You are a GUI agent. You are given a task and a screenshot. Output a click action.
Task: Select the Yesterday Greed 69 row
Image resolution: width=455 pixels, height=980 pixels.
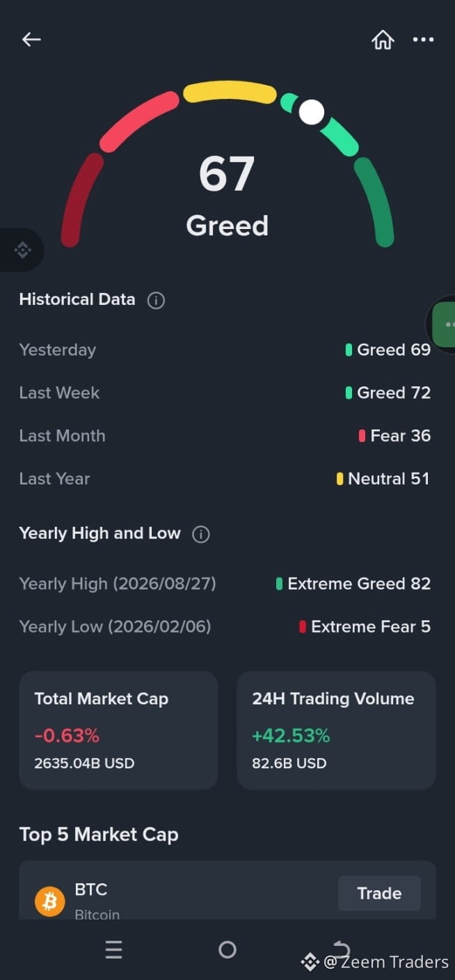coord(225,350)
